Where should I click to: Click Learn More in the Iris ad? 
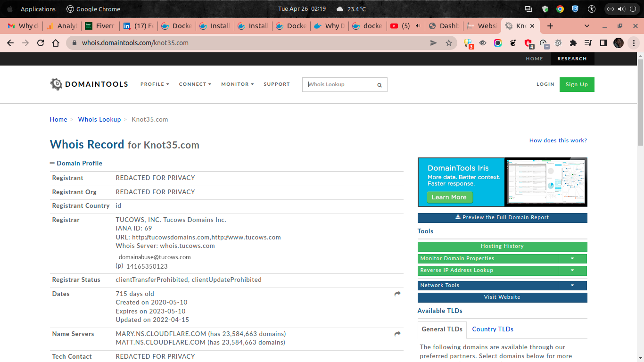click(449, 197)
